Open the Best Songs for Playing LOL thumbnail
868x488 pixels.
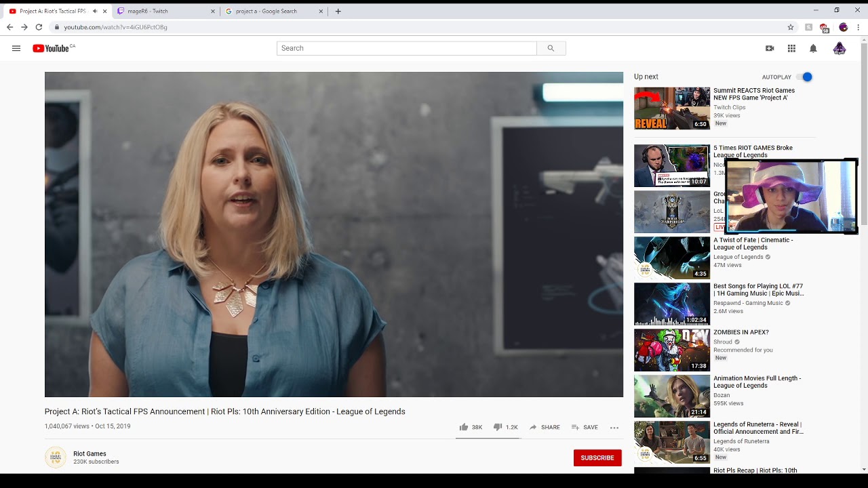pyautogui.click(x=672, y=304)
